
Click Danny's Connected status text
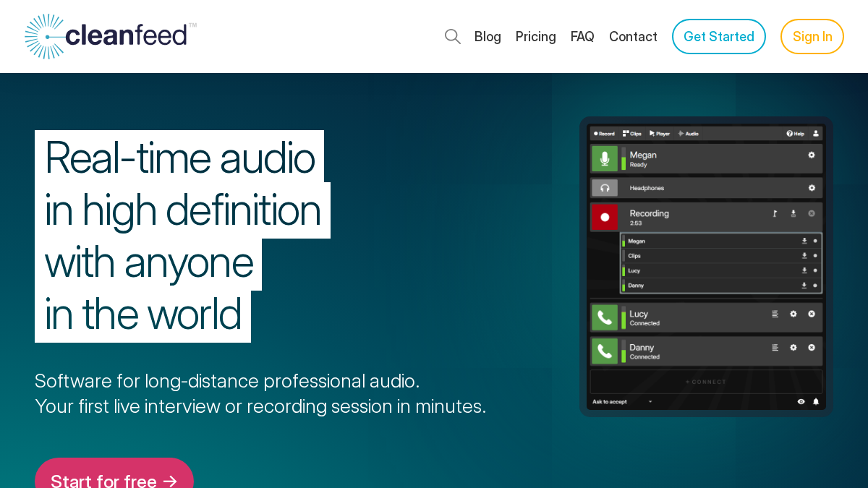pyautogui.click(x=644, y=356)
